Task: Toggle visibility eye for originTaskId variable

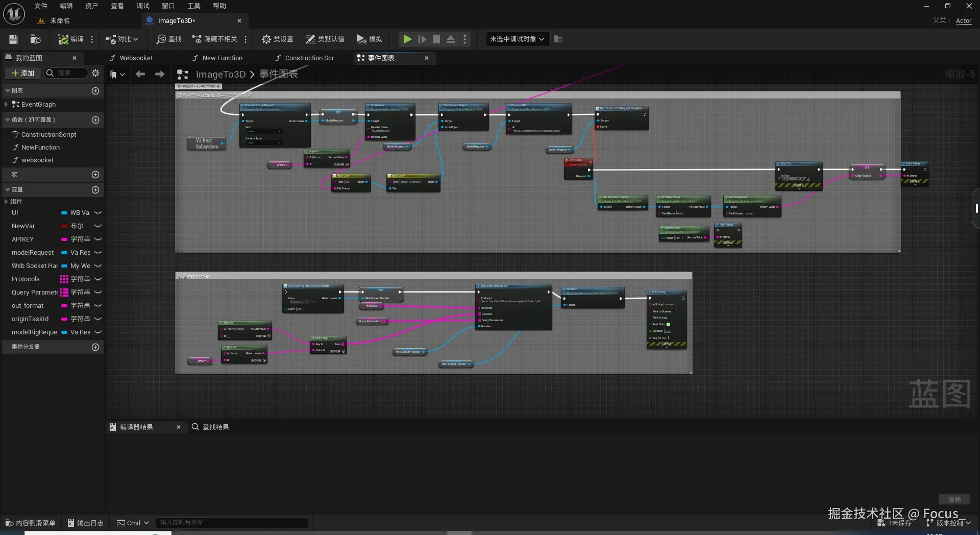Action: click(98, 319)
